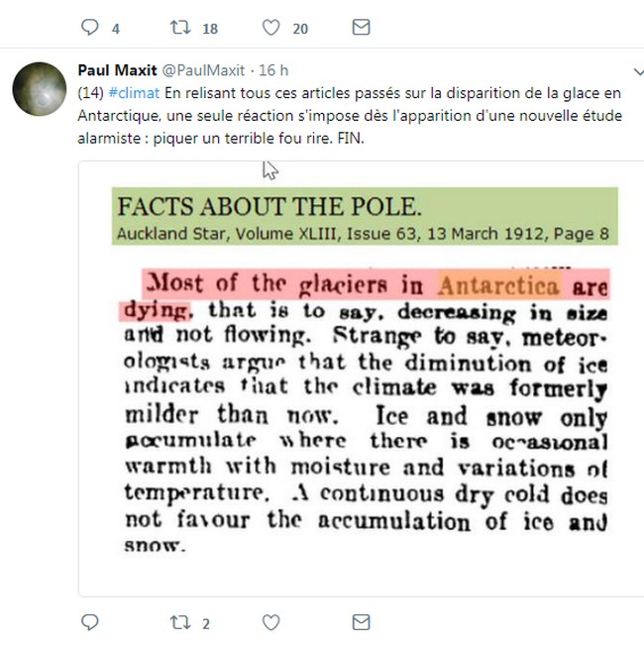Like the top tweet with 20 likes
Image resolution: width=644 pixels, height=647 pixels.
(x=270, y=28)
